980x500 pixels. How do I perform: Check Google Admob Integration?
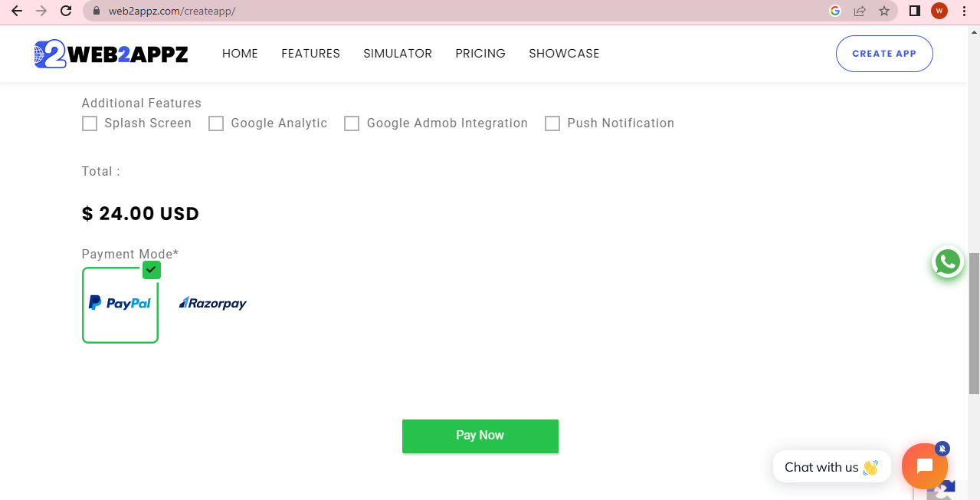352,123
